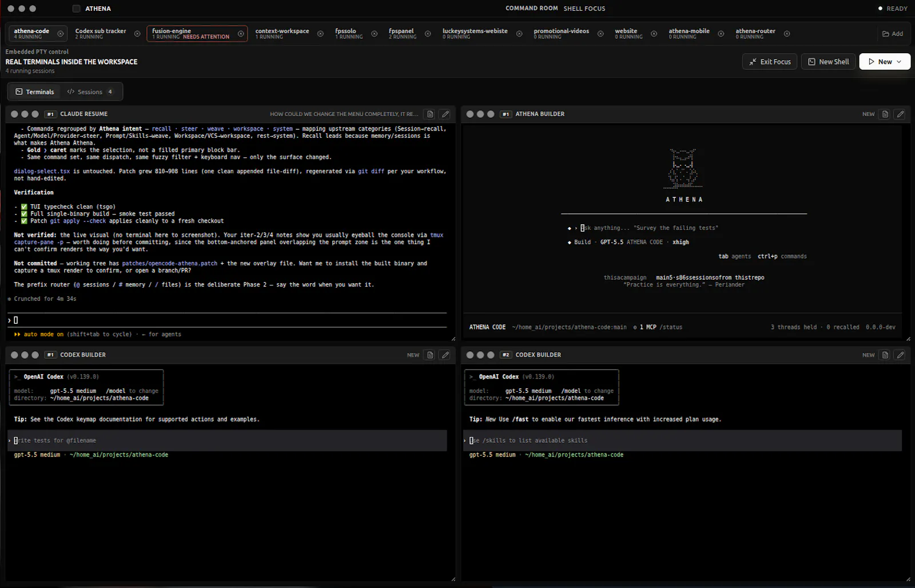This screenshot has height=588, width=915.
Task: Switch to the Codex sub tracker workspace
Action: [x=101, y=34]
